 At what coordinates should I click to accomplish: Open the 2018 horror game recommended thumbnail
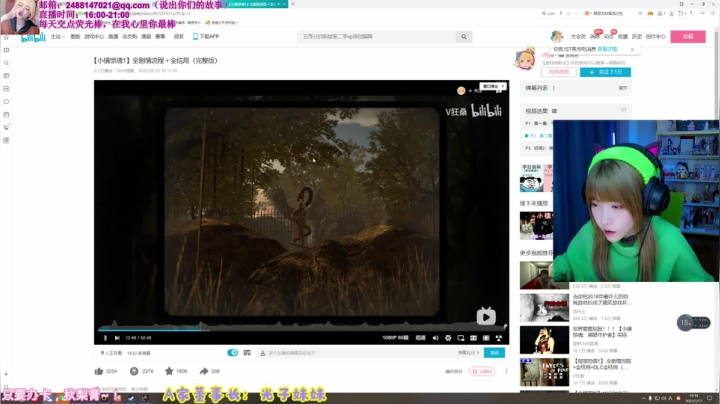(544, 308)
